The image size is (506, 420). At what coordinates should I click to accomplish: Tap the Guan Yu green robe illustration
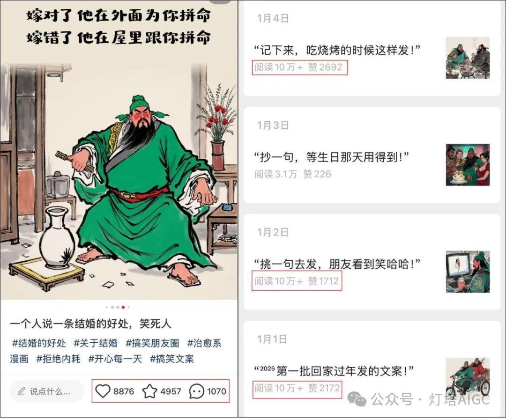[145, 190]
